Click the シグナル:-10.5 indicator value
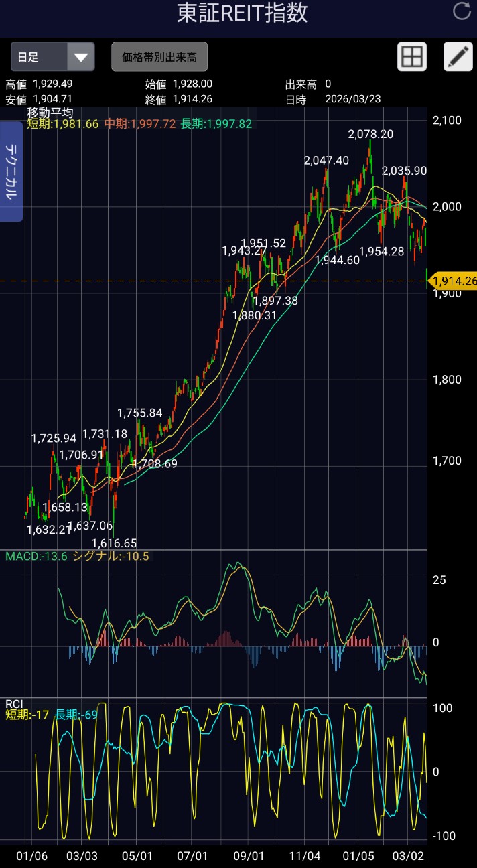477x868 pixels. [x=111, y=556]
